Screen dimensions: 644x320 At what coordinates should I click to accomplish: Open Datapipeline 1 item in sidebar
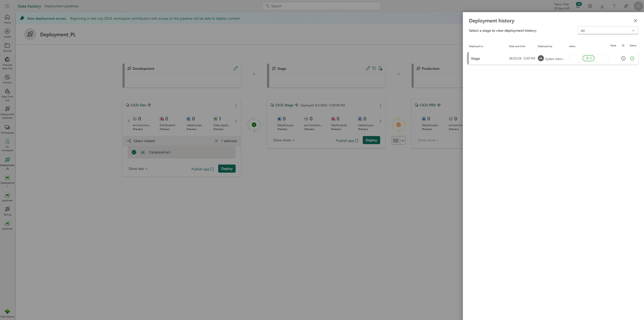(x=7, y=181)
